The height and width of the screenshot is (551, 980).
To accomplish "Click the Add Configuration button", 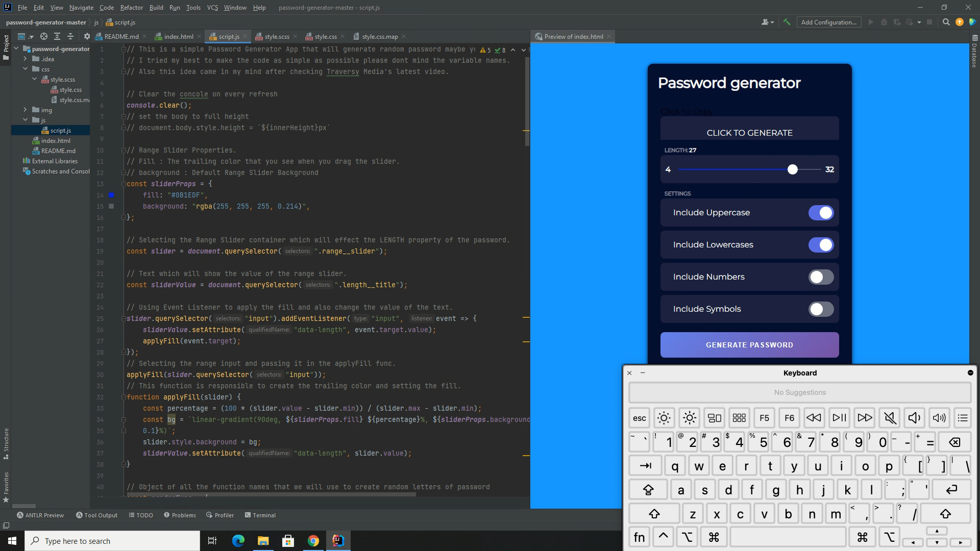I will click(x=828, y=22).
